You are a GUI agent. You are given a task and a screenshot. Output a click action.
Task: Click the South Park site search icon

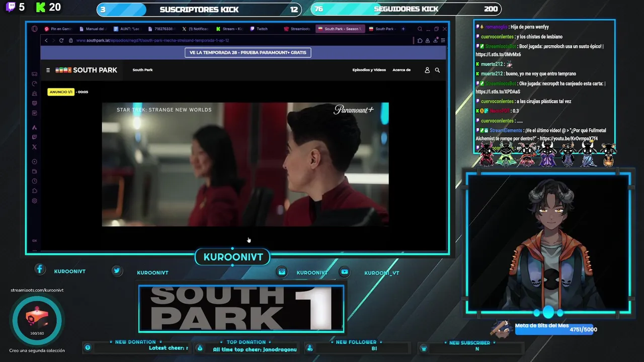pyautogui.click(x=437, y=70)
